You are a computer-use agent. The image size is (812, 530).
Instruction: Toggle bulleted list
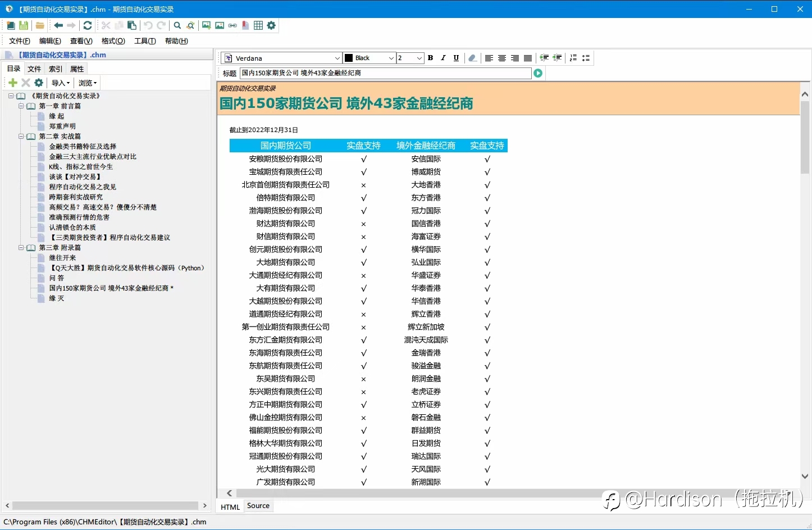point(586,58)
